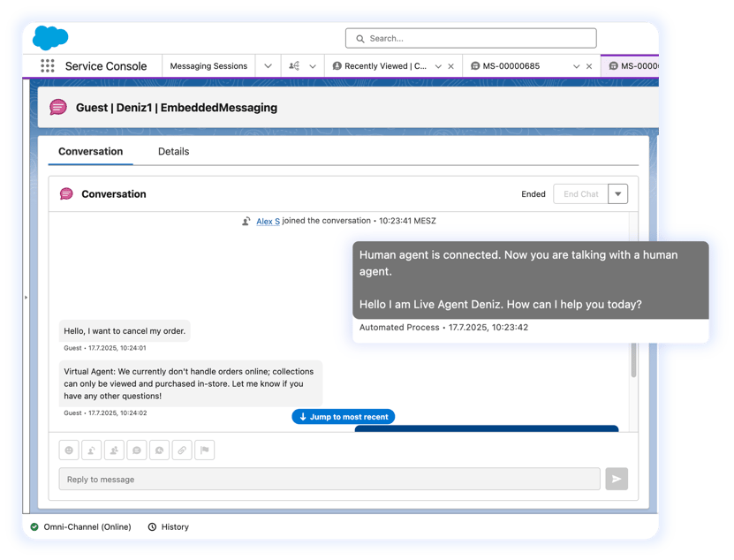Switch to the Conversation tab
The height and width of the screenshot is (560, 734).
(x=91, y=152)
